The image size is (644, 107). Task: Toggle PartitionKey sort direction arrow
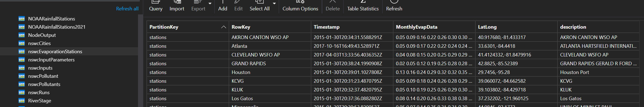(x=223, y=27)
